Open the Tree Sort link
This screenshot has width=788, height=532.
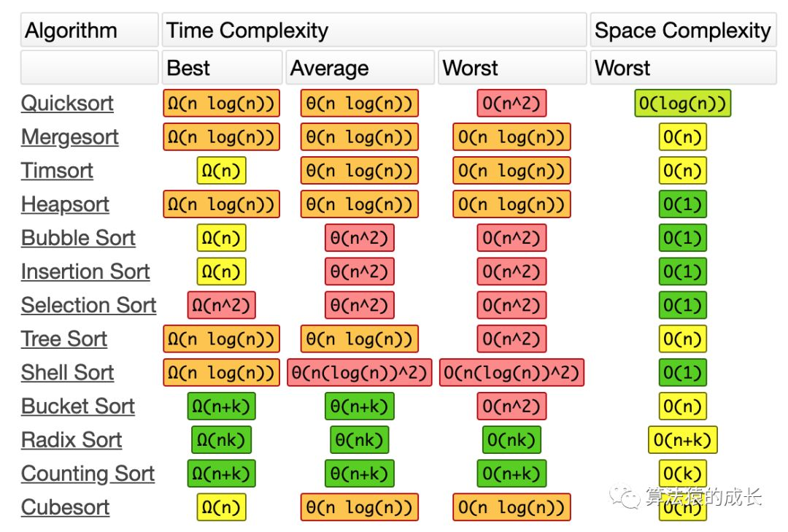click(64, 339)
